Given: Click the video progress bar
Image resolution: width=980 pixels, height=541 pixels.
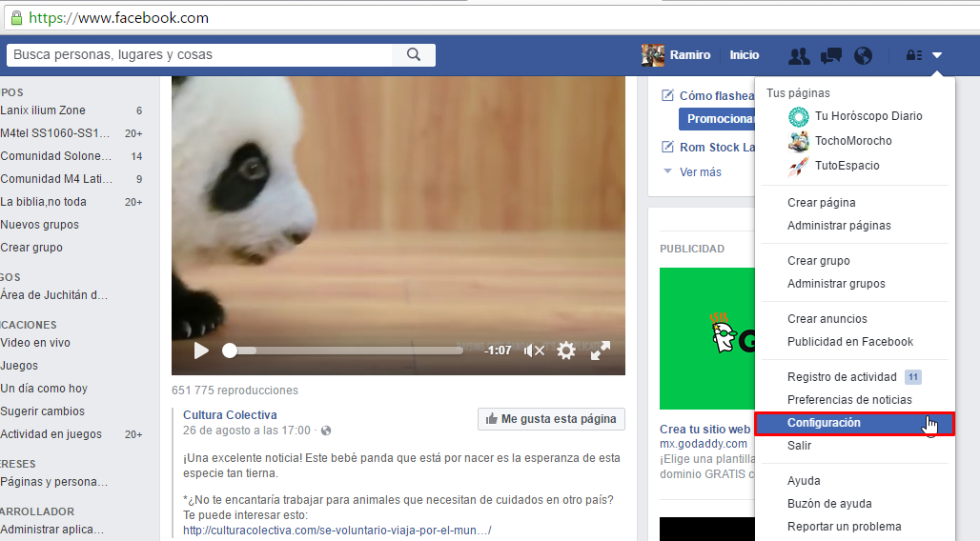Looking at the screenshot, I should 344,351.
